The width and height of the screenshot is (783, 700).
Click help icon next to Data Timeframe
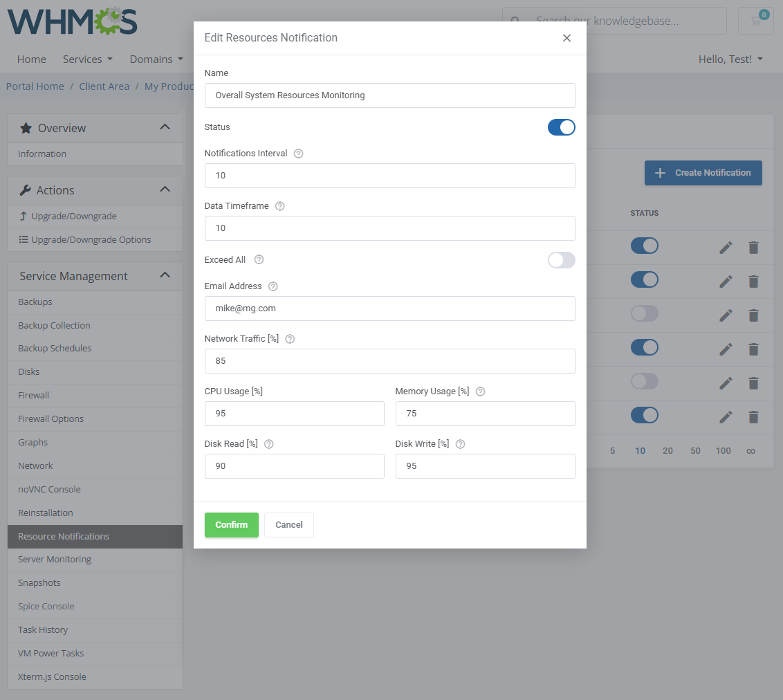click(279, 206)
